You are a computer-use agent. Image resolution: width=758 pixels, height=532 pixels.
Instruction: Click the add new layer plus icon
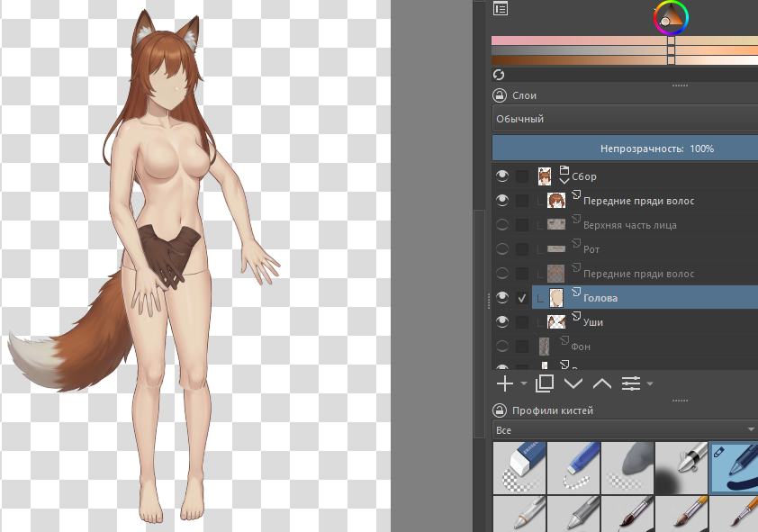505,383
